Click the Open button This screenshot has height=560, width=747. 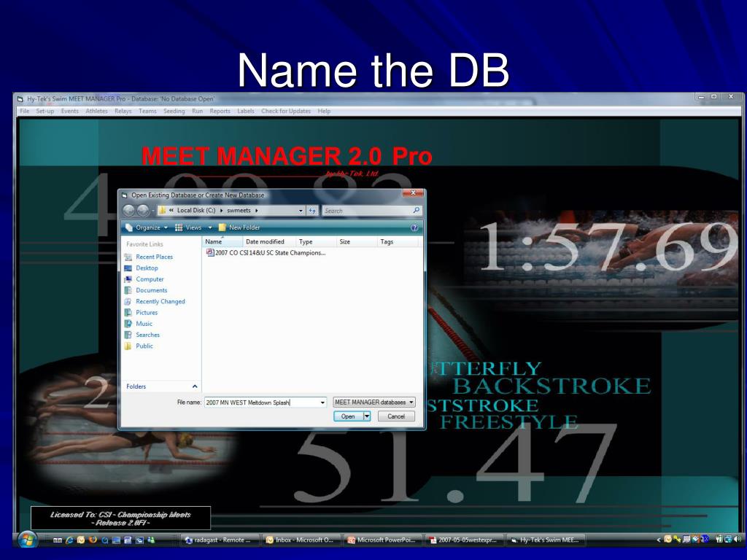(x=348, y=416)
